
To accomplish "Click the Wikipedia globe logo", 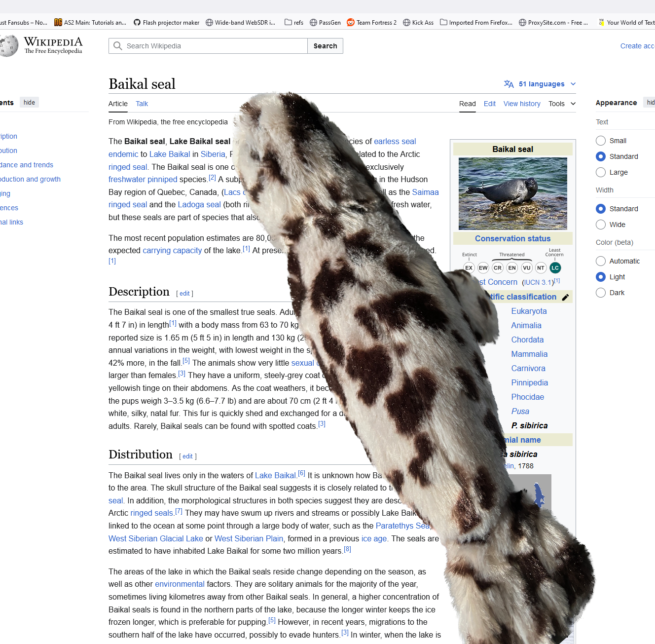I will coord(8,46).
